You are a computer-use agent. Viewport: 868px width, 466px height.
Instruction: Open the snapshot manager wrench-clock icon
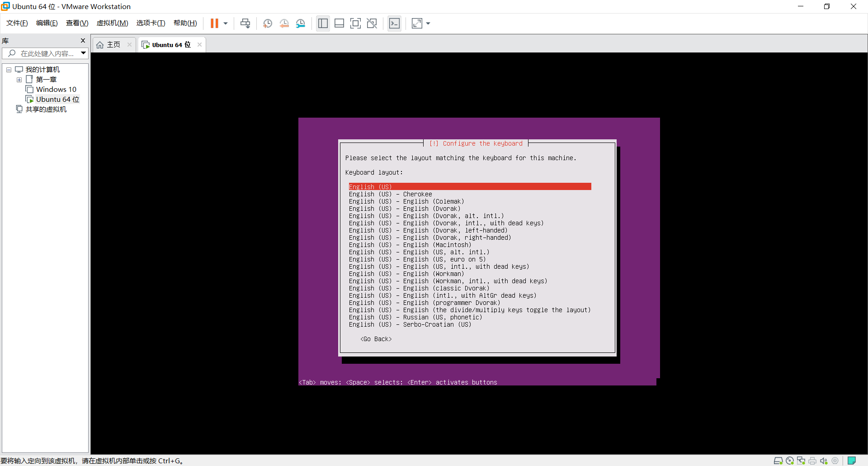[x=301, y=24]
